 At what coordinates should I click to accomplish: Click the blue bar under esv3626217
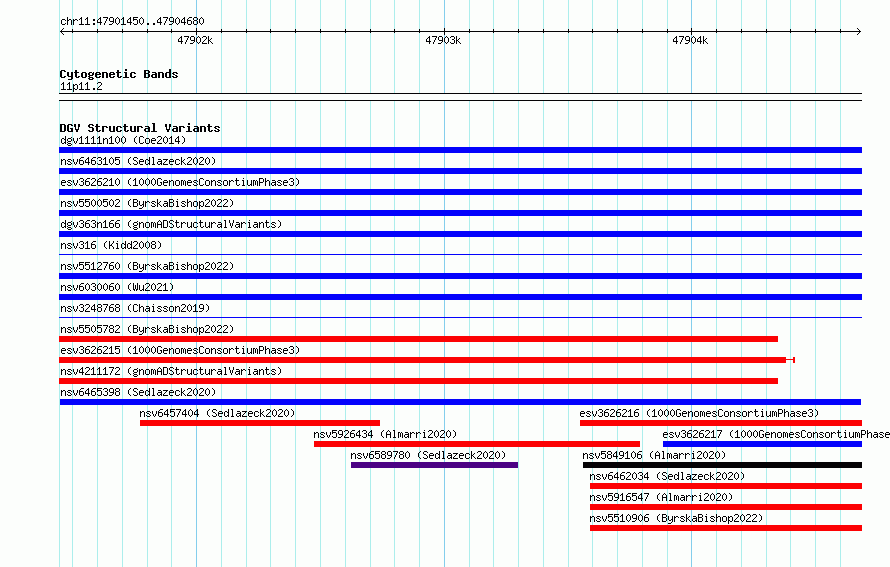[x=762, y=444]
